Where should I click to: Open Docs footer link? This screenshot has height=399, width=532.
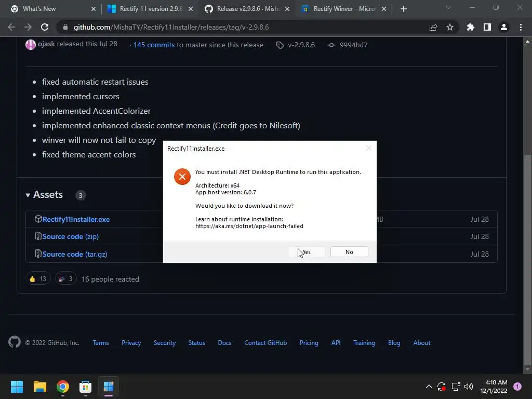click(224, 343)
